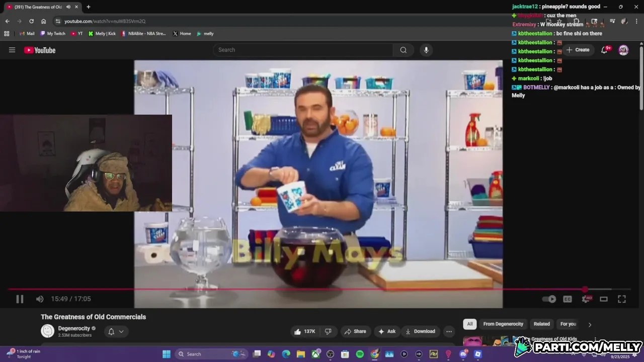644x362 pixels.
Task: Open video settings gear
Action: (x=586, y=299)
